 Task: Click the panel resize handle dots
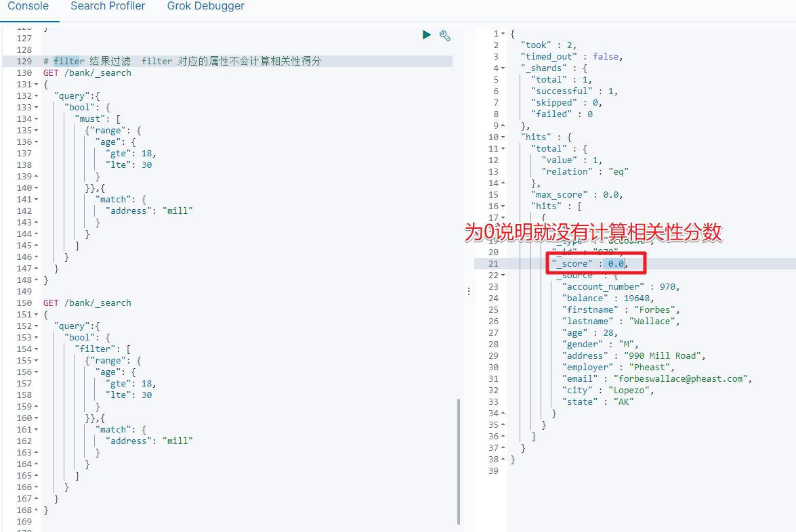pos(469,291)
